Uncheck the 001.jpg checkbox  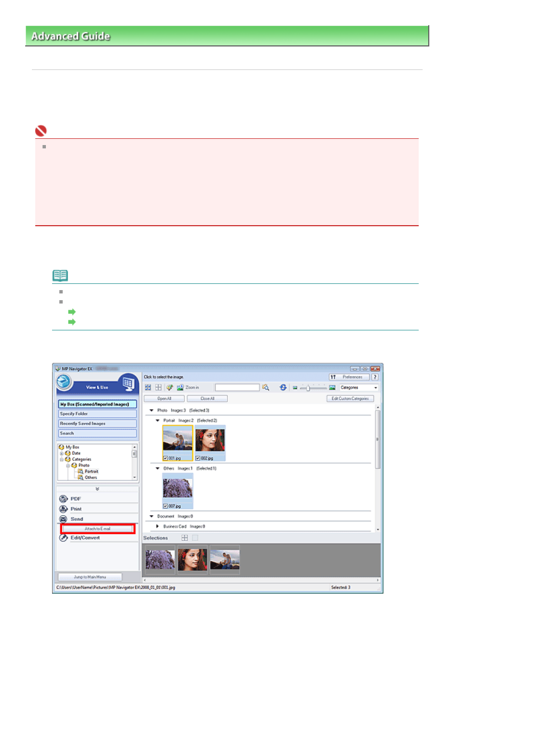166,458
